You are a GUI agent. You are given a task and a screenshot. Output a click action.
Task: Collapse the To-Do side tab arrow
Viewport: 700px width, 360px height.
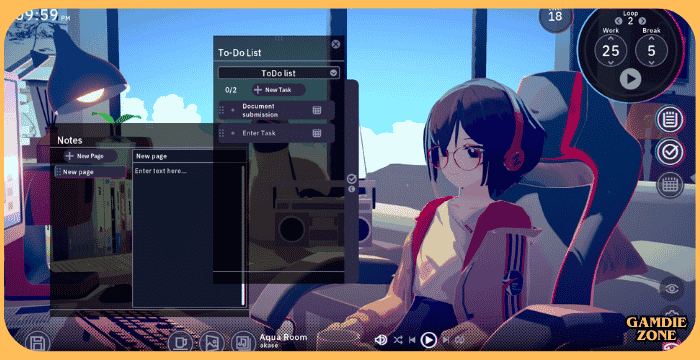(351, 189)
